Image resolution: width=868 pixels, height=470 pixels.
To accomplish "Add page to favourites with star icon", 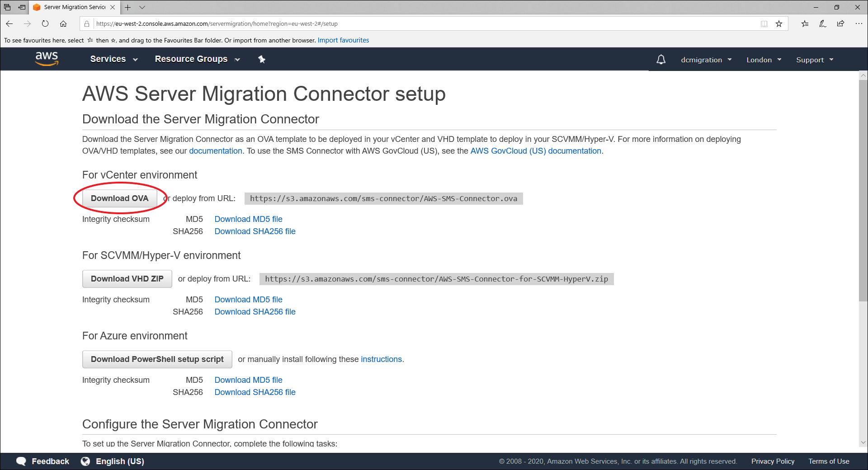I will 779,24.
